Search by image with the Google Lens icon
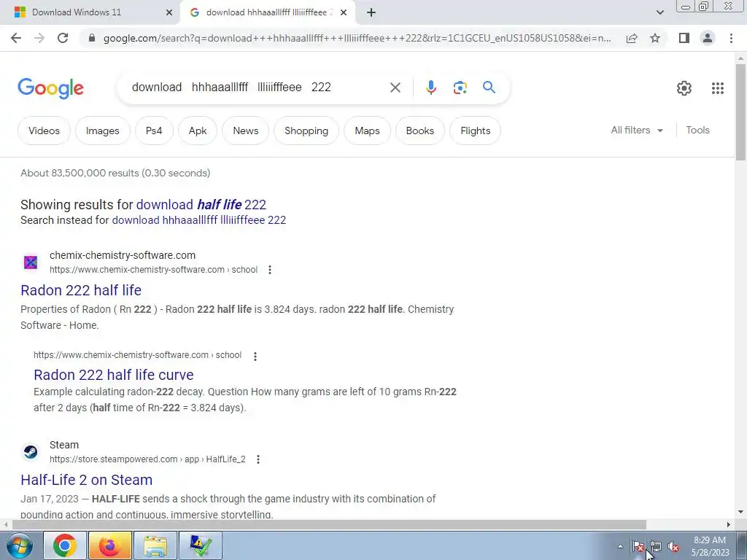This screenshot has height=560, width=747. pyautogui.click(x=460, y=87)
